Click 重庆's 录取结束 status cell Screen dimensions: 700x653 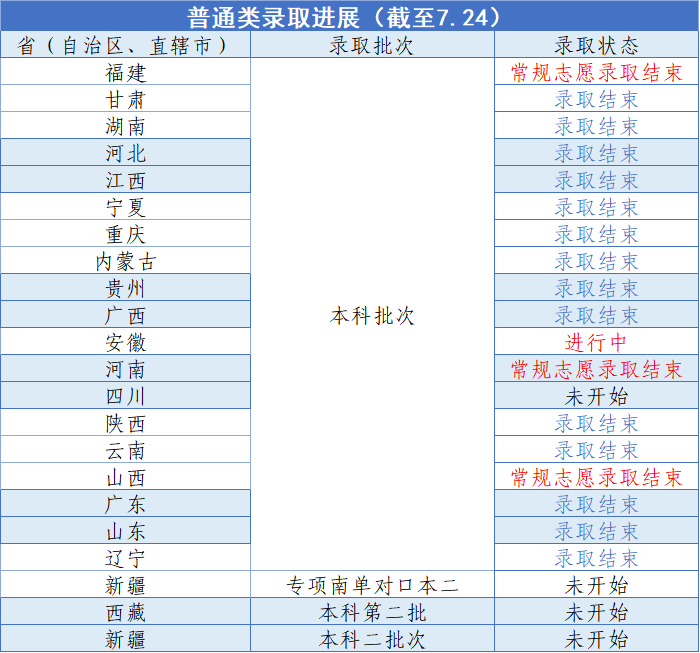click(x=596, y=234)
